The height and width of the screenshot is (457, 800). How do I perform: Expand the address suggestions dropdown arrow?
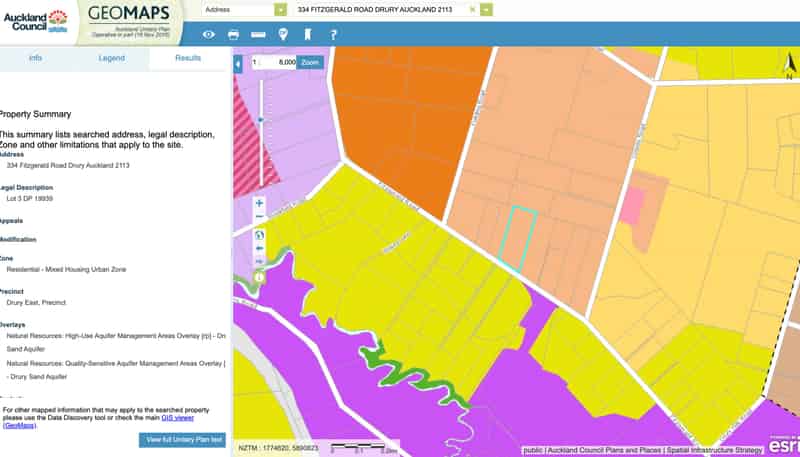click(486, 9)
